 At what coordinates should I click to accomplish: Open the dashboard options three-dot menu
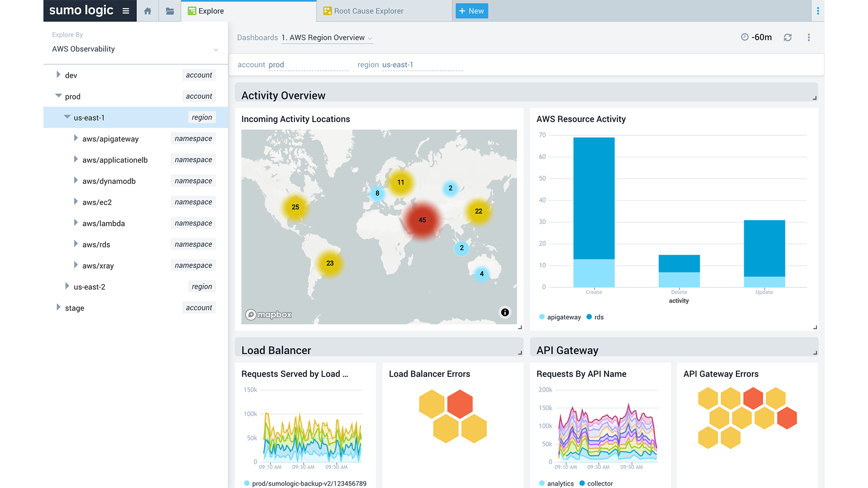pyautogui.click(x=809, y=38)
